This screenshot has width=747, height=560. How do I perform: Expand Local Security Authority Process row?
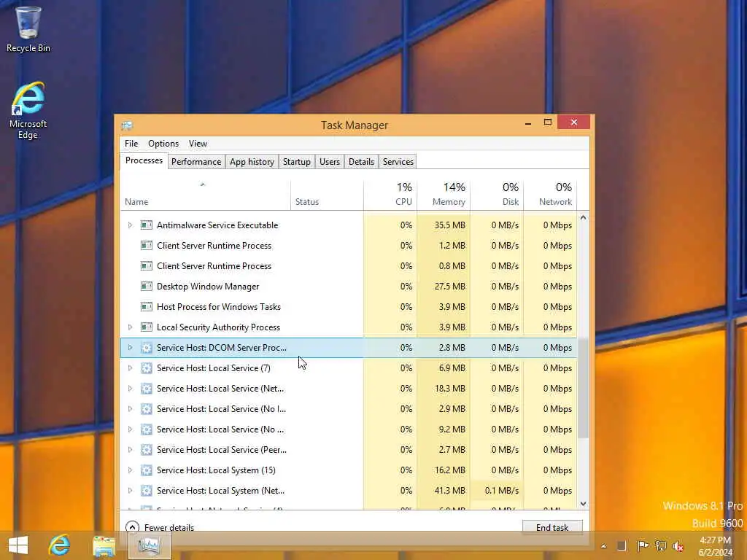(x=130, y=327)
